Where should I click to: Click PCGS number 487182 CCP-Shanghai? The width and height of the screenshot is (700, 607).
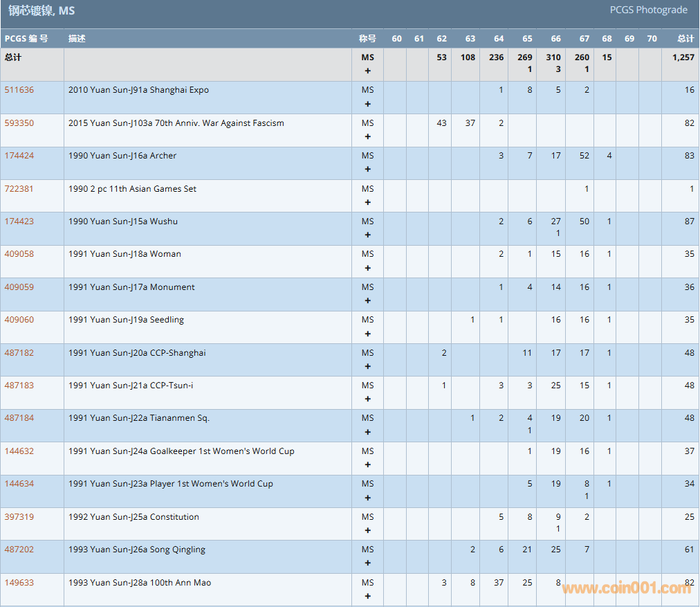[x=19, y=353]
